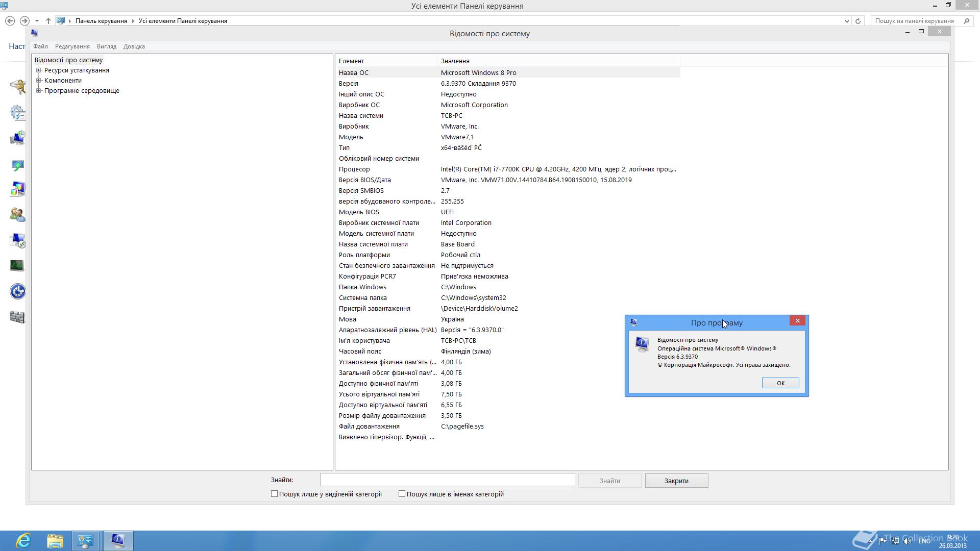Select 'Часовий пояс' row
The image size is (980, 551).
coord(508,351)
